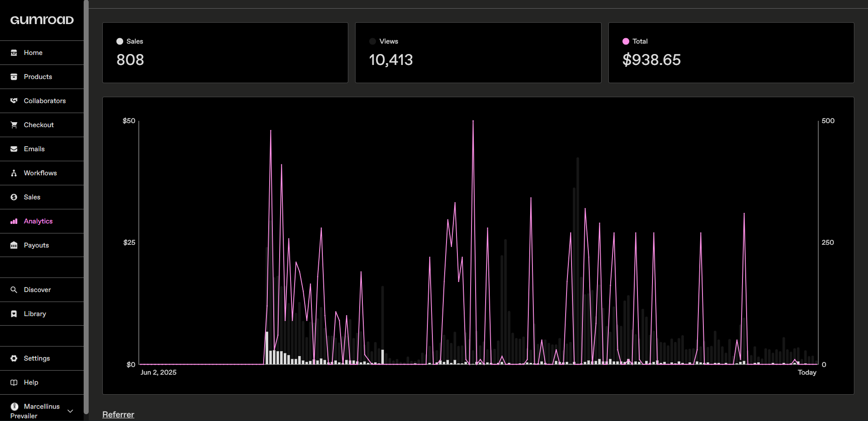Open the Home icon in sidebar
868x421 pixels.
(x=14, y=53)
